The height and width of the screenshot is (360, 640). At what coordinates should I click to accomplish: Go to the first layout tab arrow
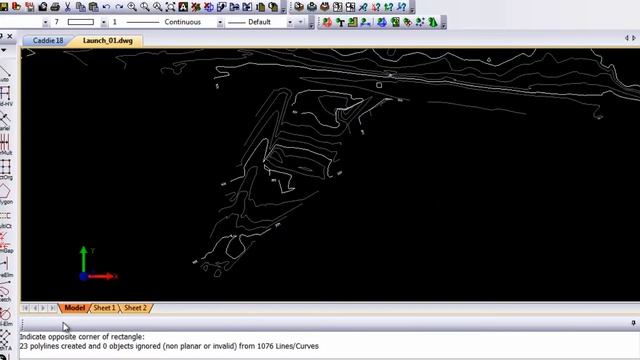[25, 308]
